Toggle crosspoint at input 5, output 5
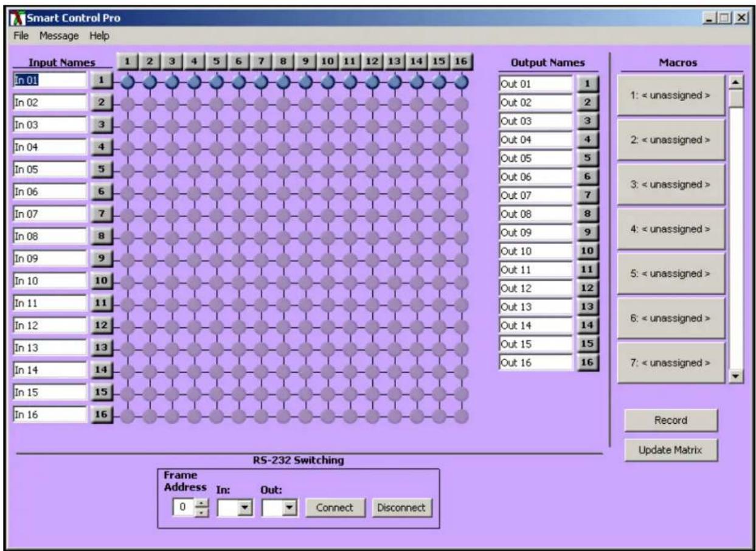The image size is (756, 551). [217, 171]
